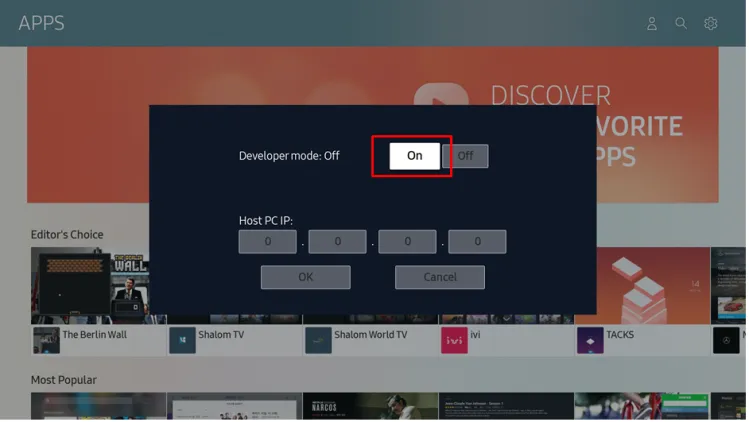Open the settings gear icon

(x=711, y=23)
